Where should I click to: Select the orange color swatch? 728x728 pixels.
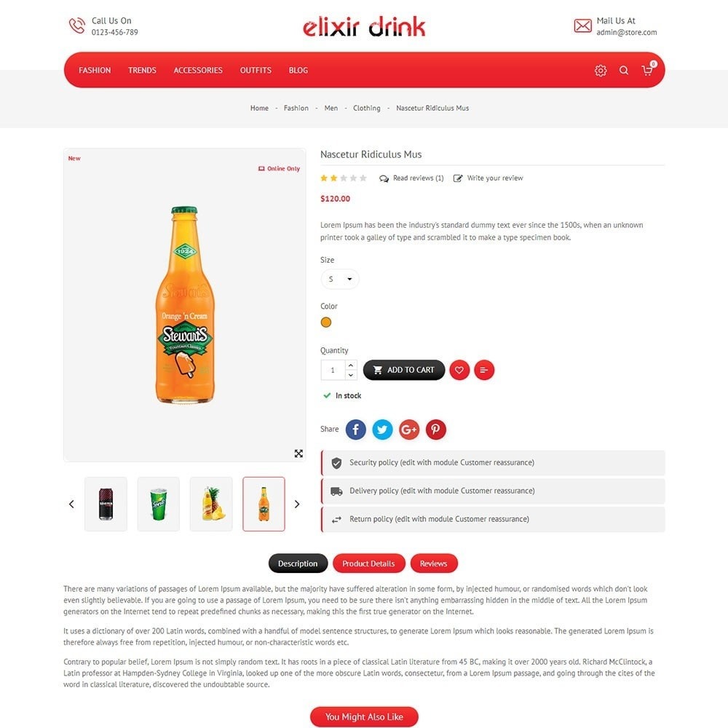click(x=326, y=323)
